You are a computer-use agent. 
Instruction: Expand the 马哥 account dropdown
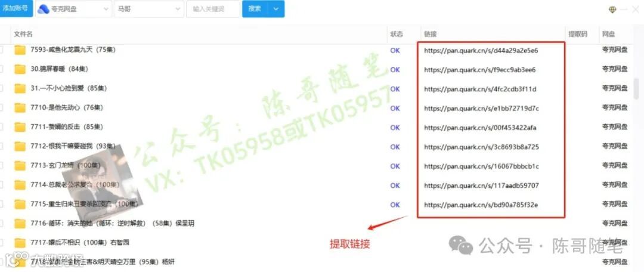coord(149,8)
